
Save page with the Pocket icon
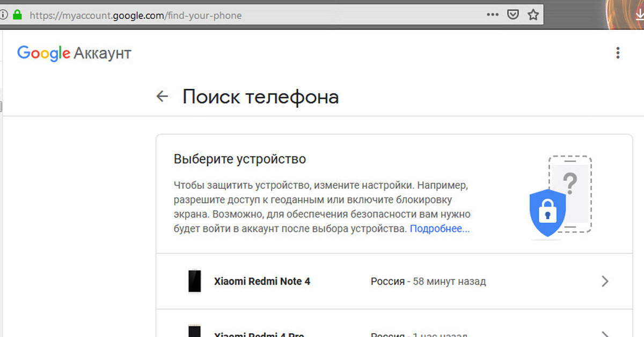[x=513, y=15]
